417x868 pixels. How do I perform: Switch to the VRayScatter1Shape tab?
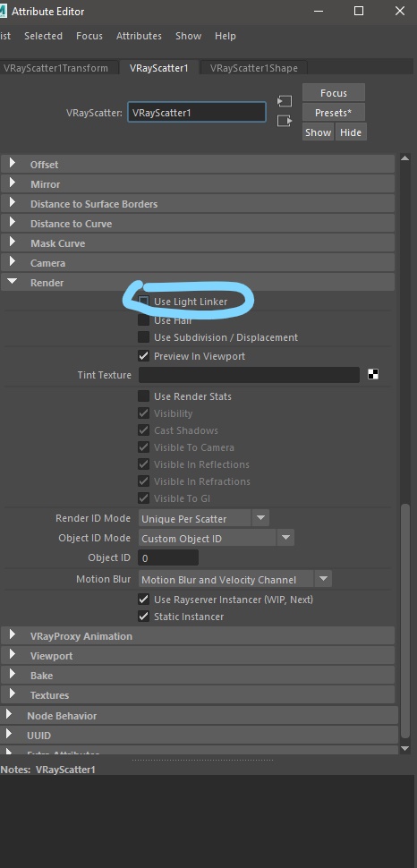[x=253, y=67]
